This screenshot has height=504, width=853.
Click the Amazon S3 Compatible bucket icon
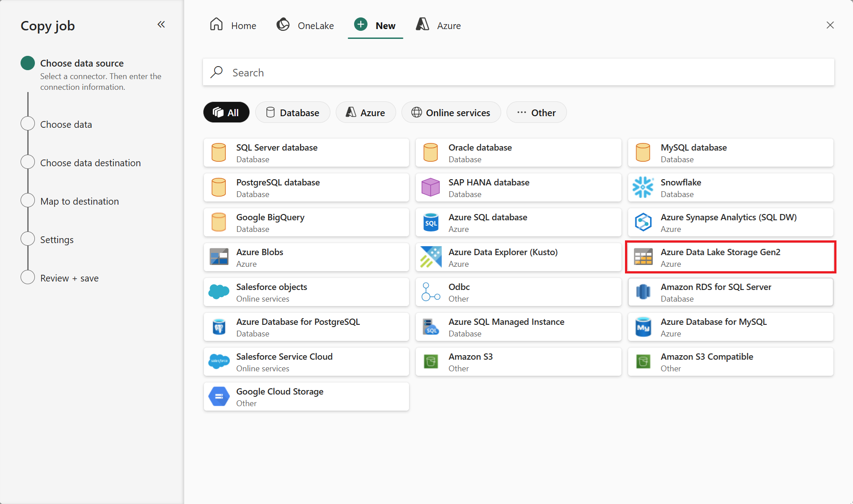point(643,362)
